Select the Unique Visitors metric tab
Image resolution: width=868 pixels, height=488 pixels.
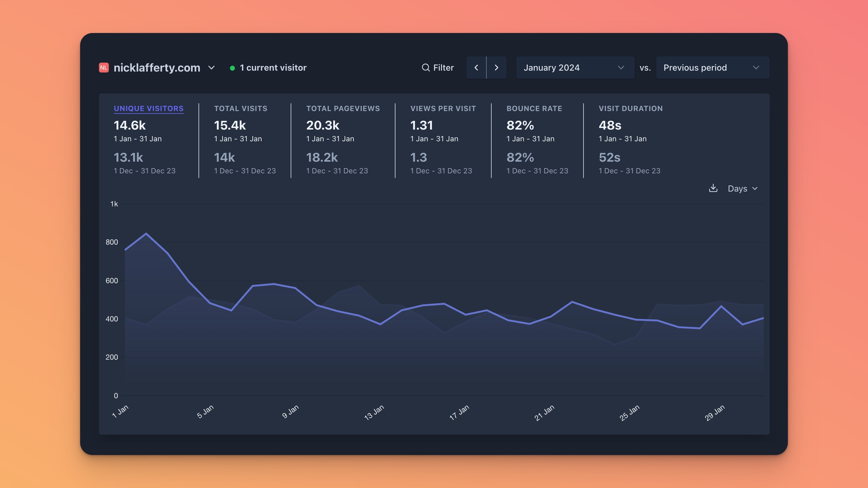[149, 108]
